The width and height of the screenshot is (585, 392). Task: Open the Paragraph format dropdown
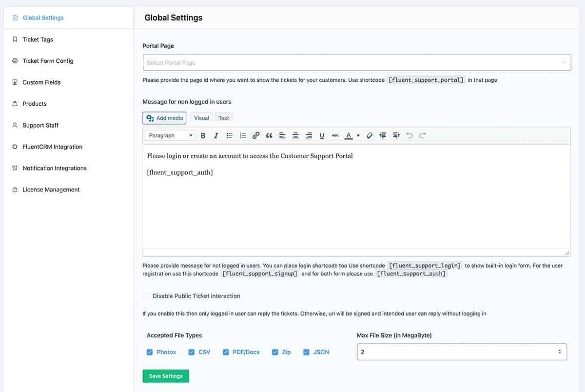click(171, 136)
